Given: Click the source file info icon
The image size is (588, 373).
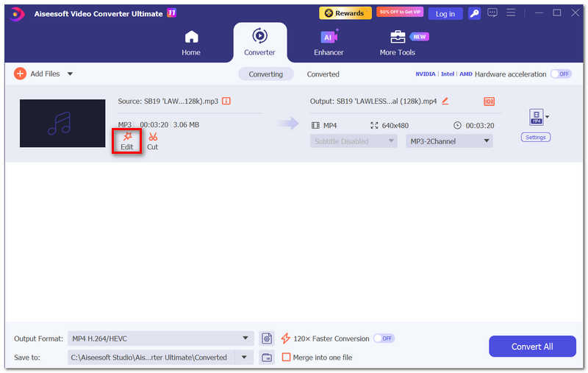Looking at the screenshot, I should [x=226, y=101].
